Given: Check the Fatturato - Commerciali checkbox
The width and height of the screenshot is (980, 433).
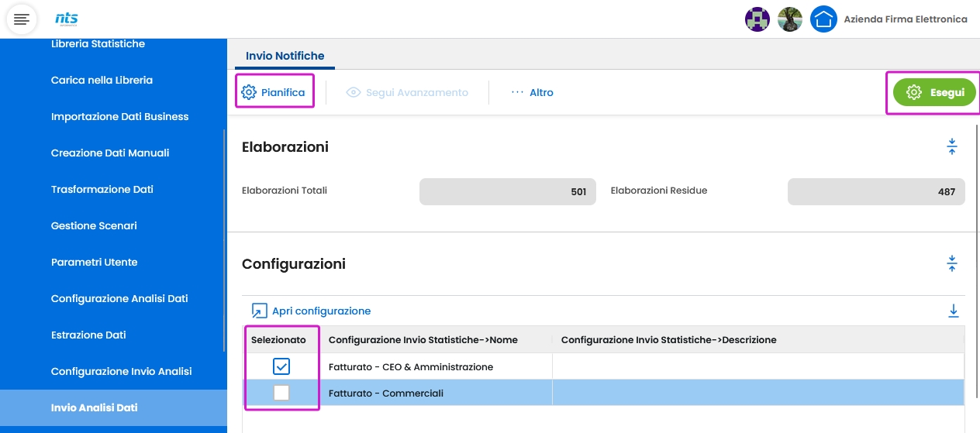Looking at the screenshot, I should [281, 393].
